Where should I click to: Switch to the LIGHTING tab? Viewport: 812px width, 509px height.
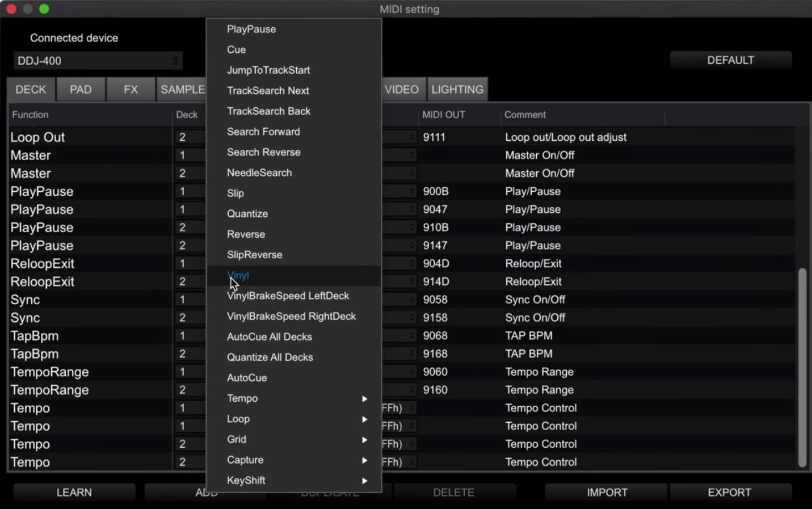[x=457, y=90]
